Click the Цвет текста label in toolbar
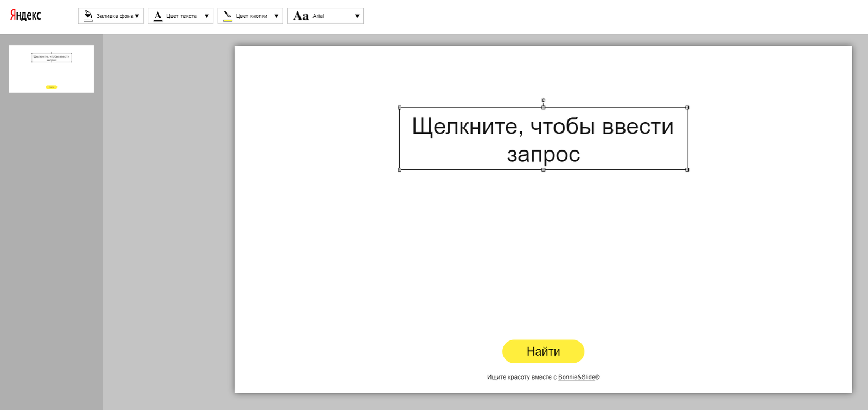The height and width of the screenshot is (410, 868). point(181,16)
